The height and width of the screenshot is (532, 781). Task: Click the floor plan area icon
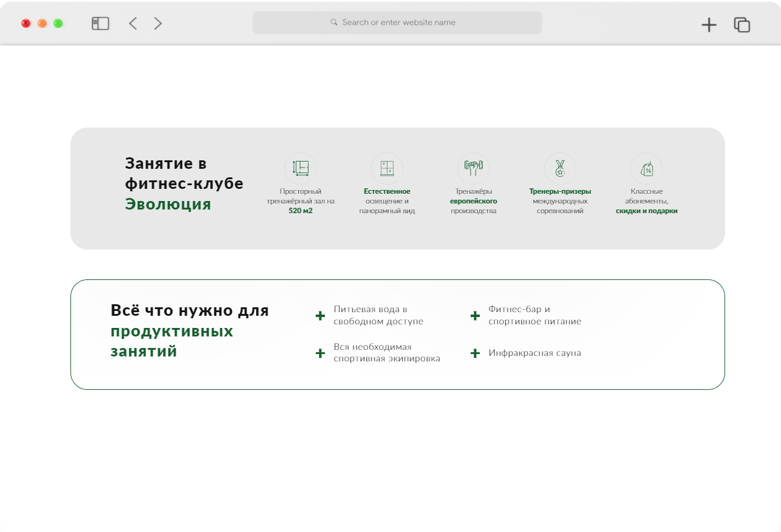pos(301,168)
